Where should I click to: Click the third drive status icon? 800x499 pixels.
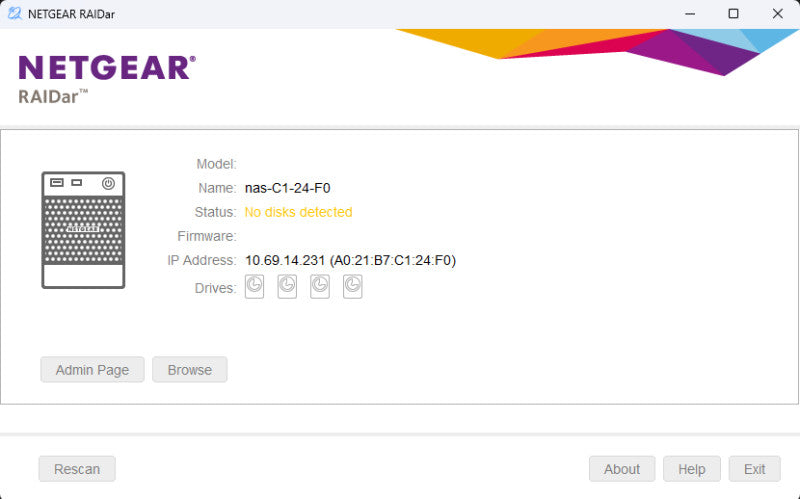(320, 286)
